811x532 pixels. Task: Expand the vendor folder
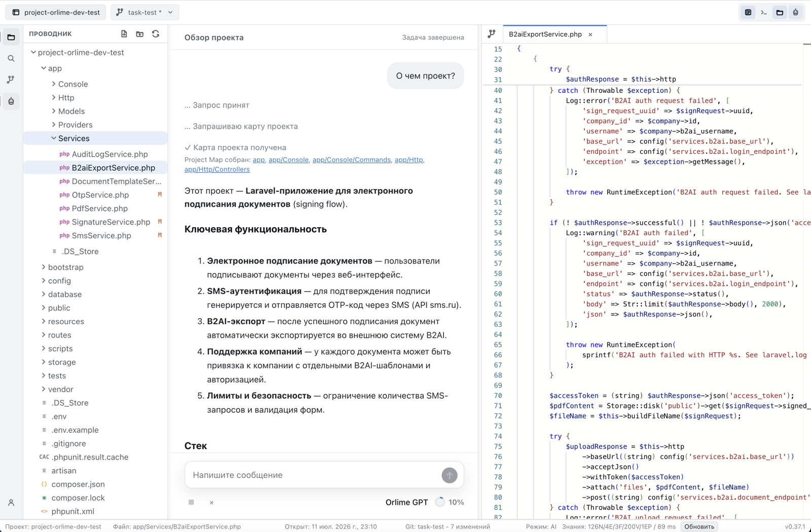(44, 389)
